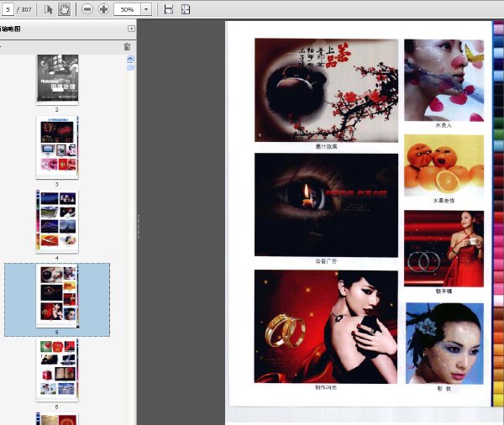Click the thumbnails panel title text

(10, 29)
